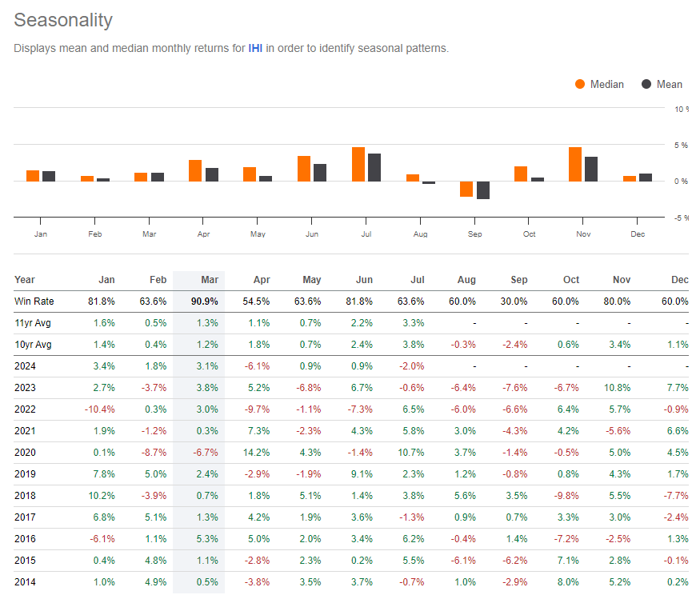The height and width of the screenshot is (603, 700).
Task: Click the Seasonality heading
Action: point(63,21)
